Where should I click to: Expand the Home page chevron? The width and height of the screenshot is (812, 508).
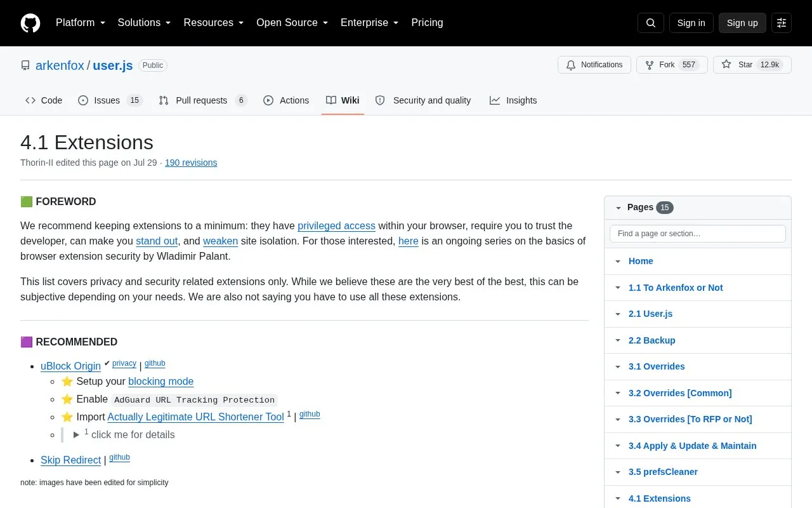pyautogui.click(x=618, y=261)
